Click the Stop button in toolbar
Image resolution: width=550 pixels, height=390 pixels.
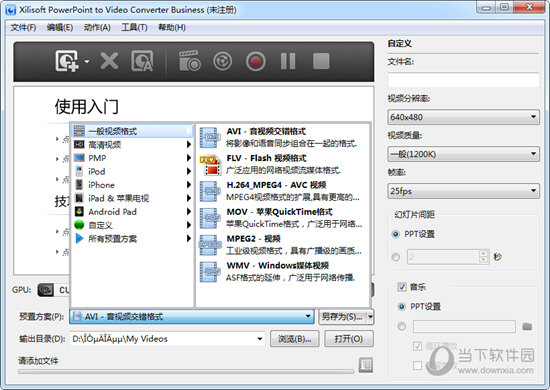321,61
